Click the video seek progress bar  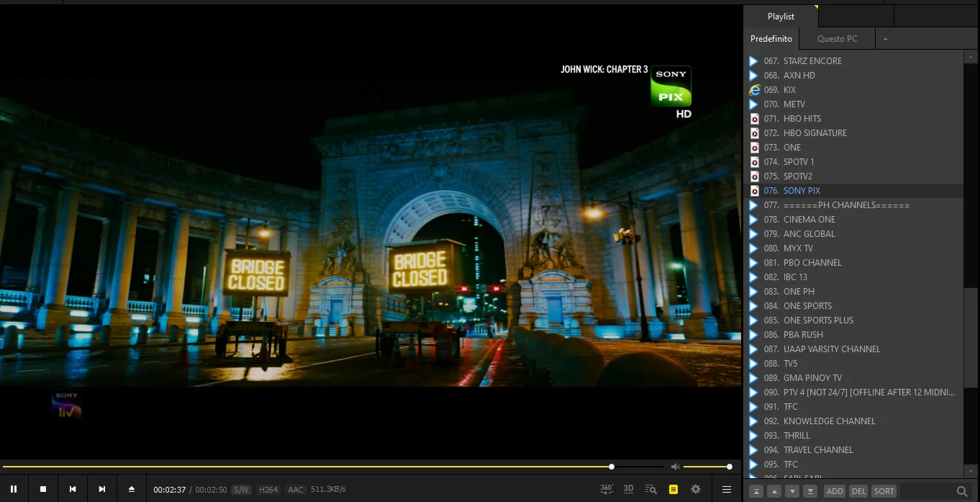[x=333, y=467]
